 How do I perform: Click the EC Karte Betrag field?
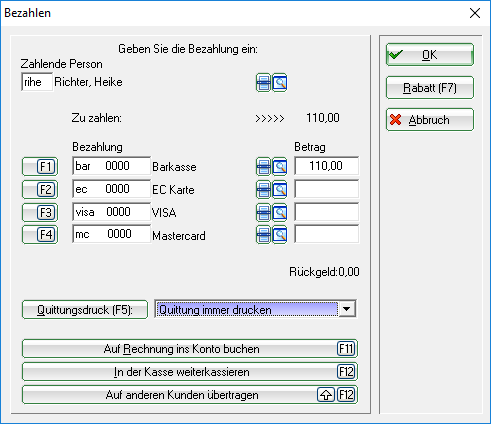pos(327,189)
